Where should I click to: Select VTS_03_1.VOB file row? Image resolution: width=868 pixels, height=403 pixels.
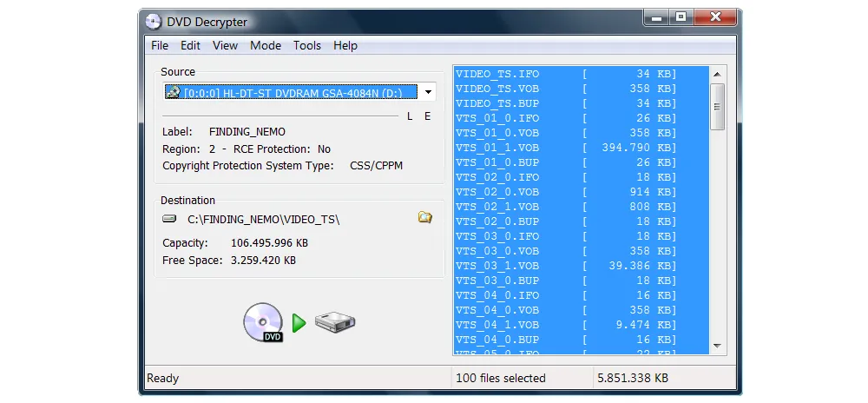pyautogui.click(x=582, y=266)
